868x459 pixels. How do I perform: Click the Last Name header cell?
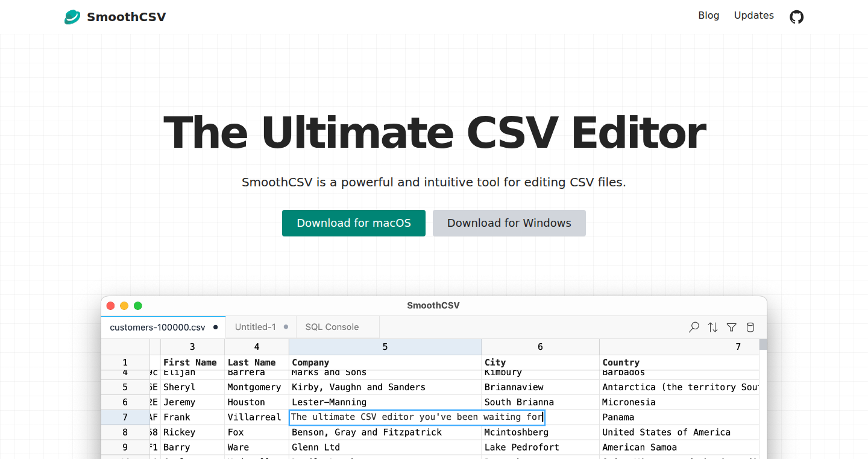(257, 362)
